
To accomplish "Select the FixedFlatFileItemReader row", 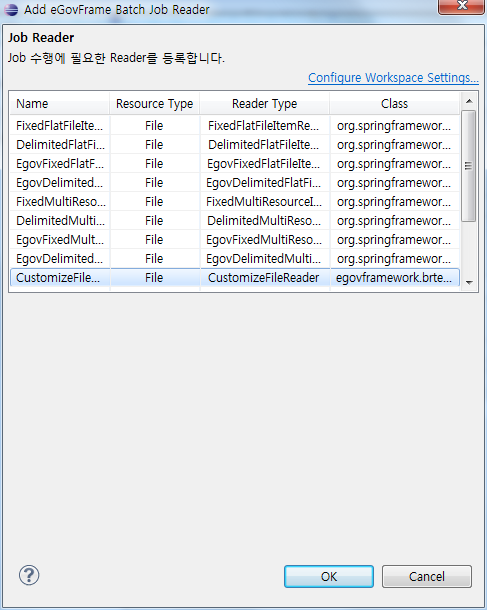I will (235, 125).
